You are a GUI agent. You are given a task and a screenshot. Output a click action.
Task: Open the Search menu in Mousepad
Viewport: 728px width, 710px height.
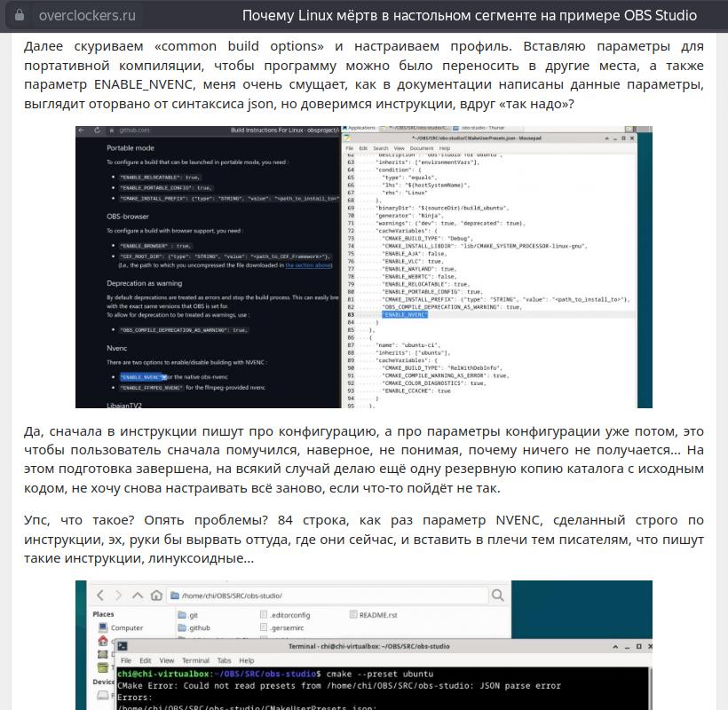click(x=380, y=148)
